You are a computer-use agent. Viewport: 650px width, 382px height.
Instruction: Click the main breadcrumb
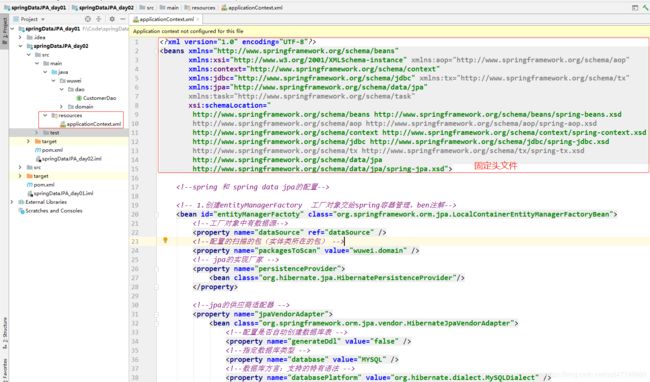[169, 7]
